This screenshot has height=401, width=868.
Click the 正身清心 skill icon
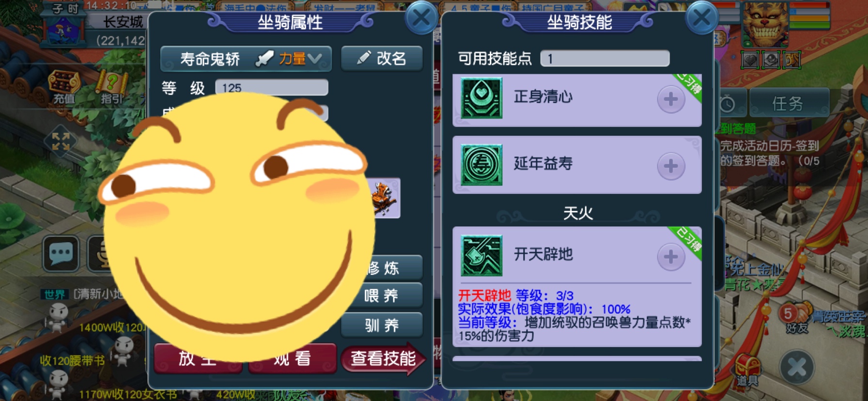pos(481,98)
